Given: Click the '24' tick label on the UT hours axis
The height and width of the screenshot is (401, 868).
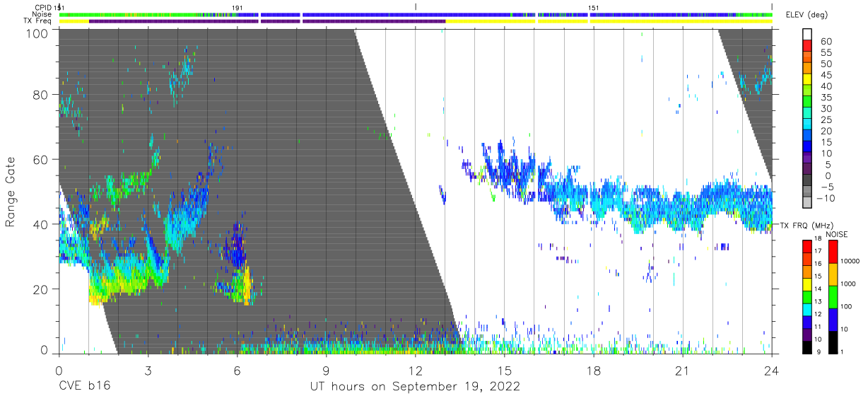Looking at the screenshot, I should coord(772,371).
